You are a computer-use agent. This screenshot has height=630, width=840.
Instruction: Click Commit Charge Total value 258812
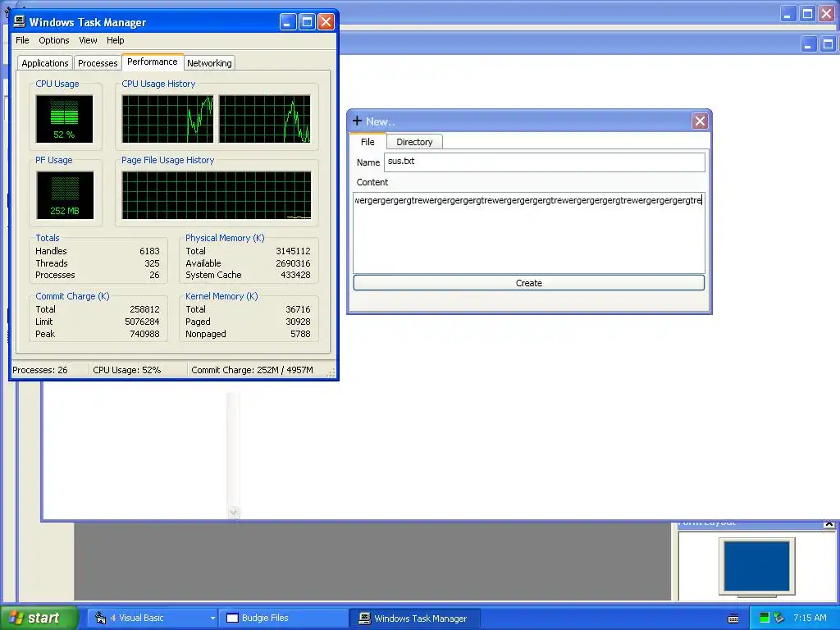pyautogui.click(x=144, y=309)
